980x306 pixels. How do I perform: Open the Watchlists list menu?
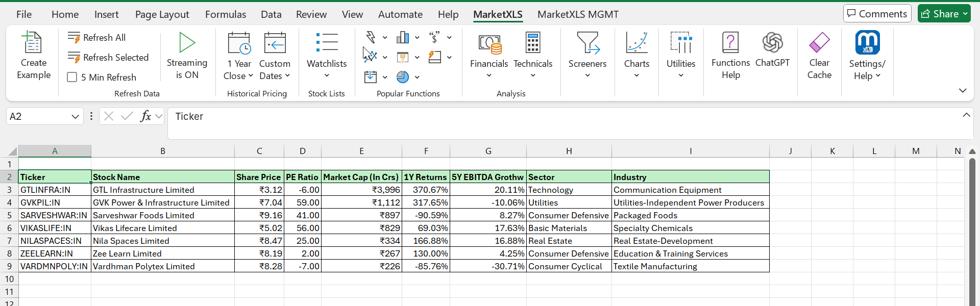click(327, 55)
